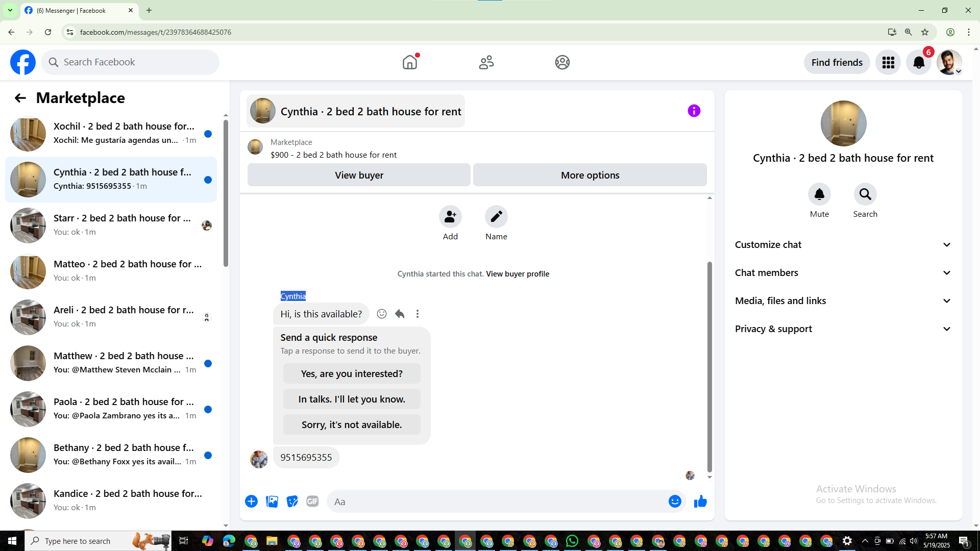This screenshot has width=980, height=551.
Task: Mute this conversation with bell icon
Action: coord(819,194)
